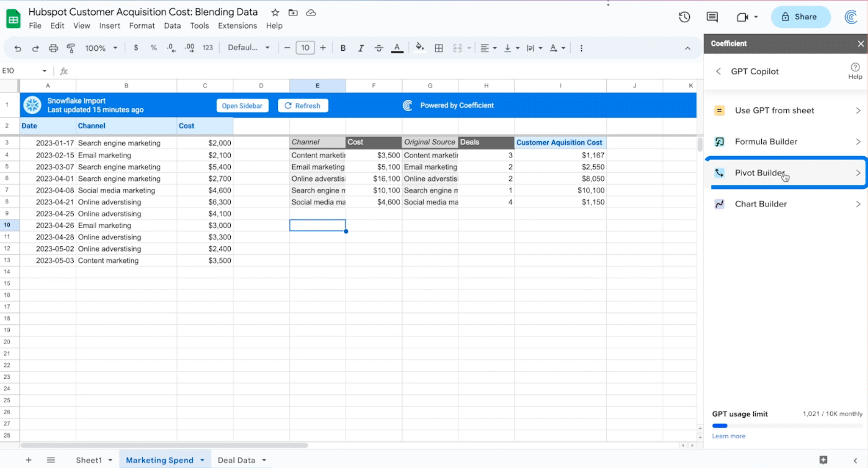Format as percent
868x468 pixels.
153,48
